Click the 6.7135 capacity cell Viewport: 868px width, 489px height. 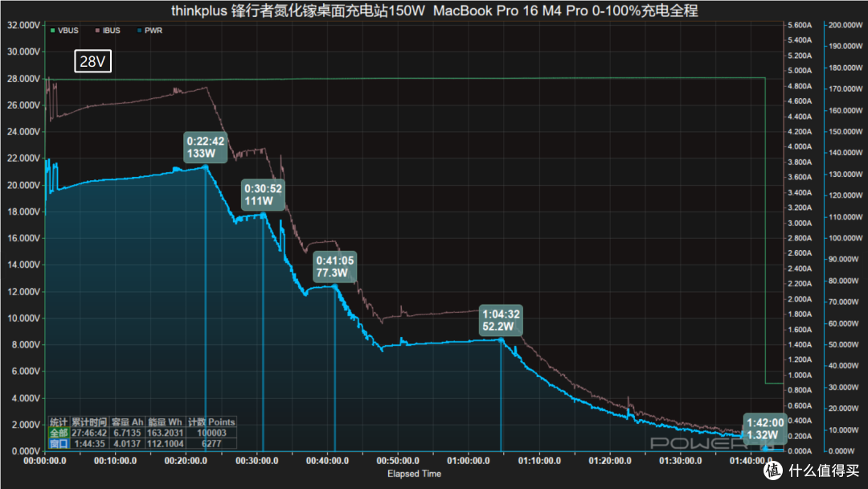click(x=127, y=433)
